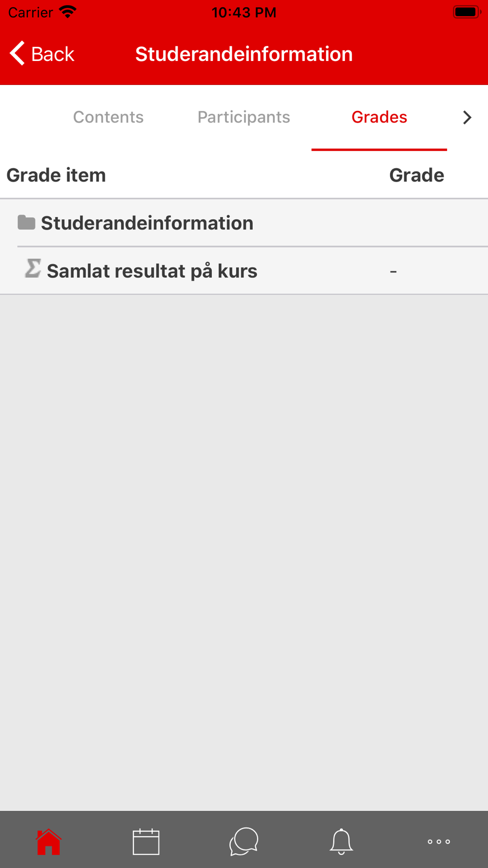Switch to the Participants tab
Image resolution: width=488 pixels, height=868 pixels.
pos(244,117)
